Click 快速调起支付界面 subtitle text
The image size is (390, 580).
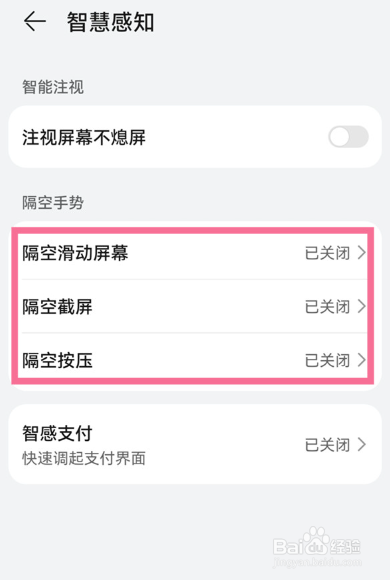(x=84, y=458)
